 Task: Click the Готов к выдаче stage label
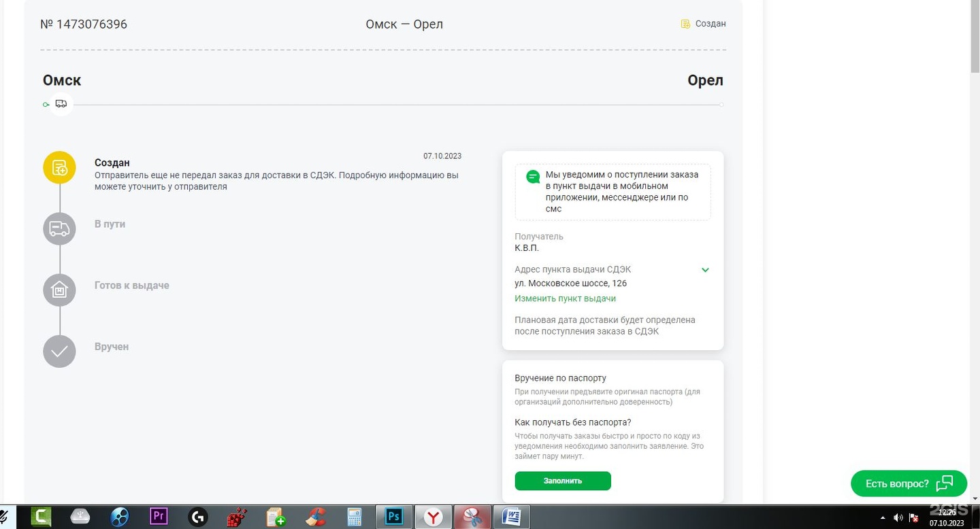pos(132,286)
